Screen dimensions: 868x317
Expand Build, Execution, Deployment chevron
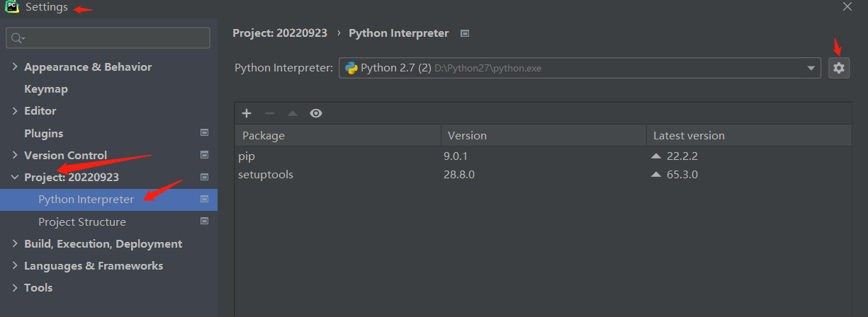click(x=16, y=243)
